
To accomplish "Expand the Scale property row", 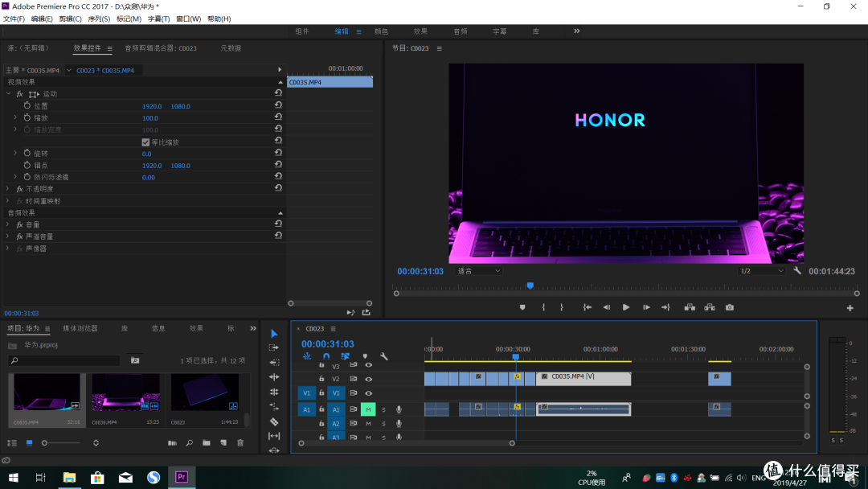I will click(15, 117).
